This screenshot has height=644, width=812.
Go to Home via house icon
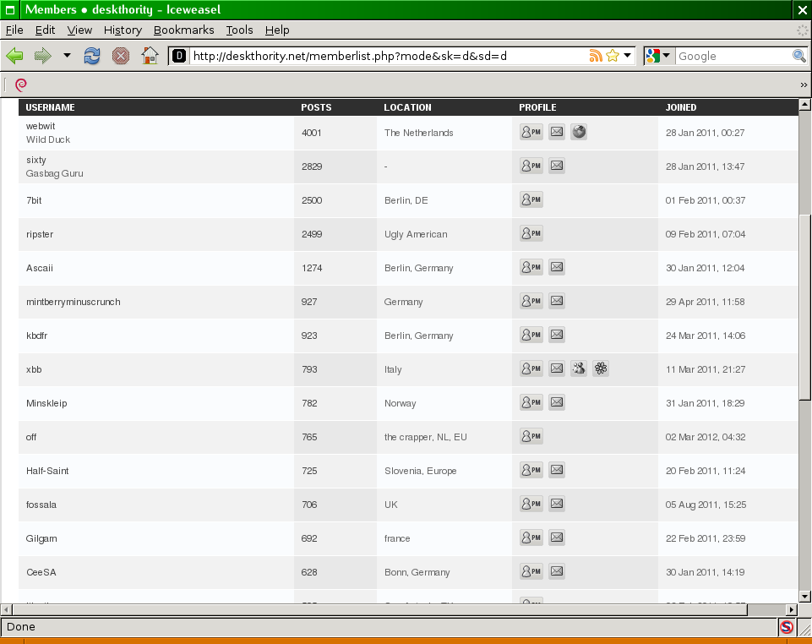150,56
